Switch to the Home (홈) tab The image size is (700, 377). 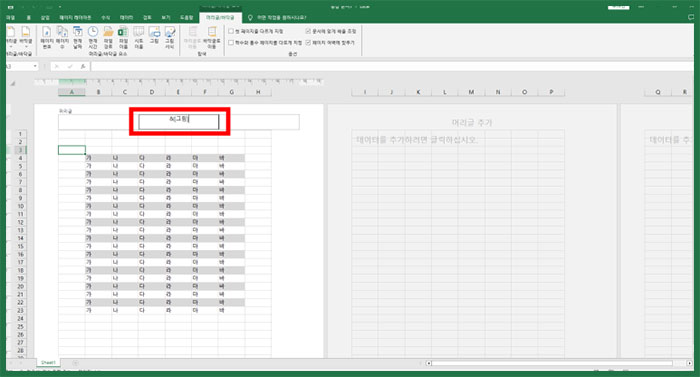tap(29, 17)
